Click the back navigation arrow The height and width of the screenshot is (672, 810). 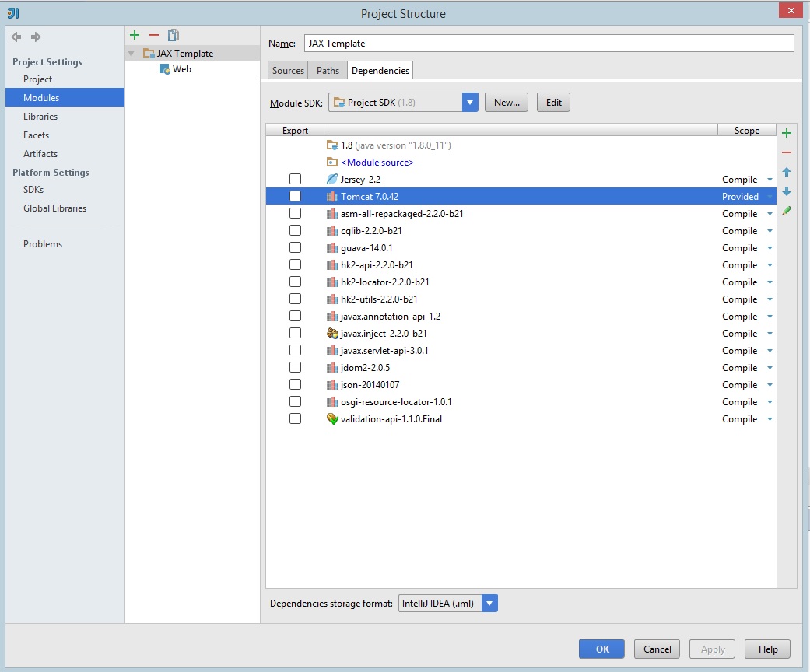16,37
